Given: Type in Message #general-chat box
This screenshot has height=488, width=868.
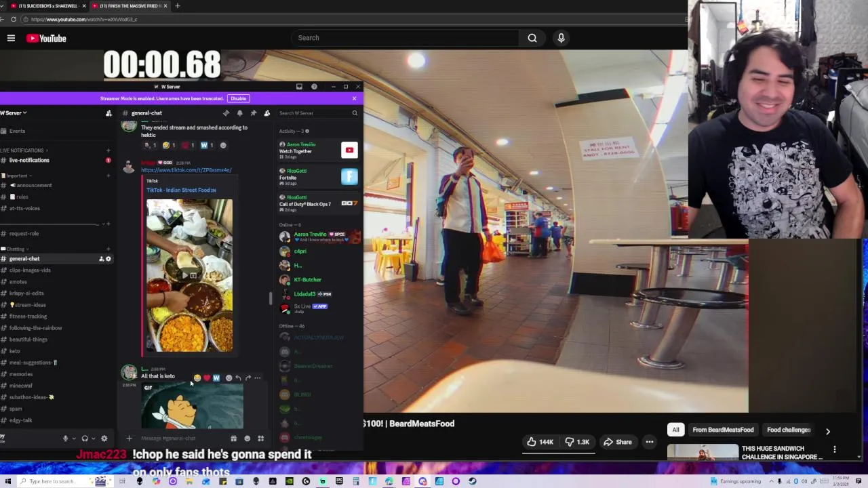Looking at the screenshot, I should pyautogui.click(x=182, y=439).
